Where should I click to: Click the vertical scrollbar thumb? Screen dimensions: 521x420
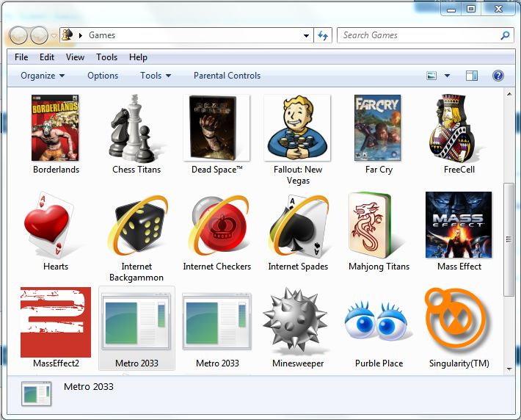pyautogui.click(x=509, y=239)
